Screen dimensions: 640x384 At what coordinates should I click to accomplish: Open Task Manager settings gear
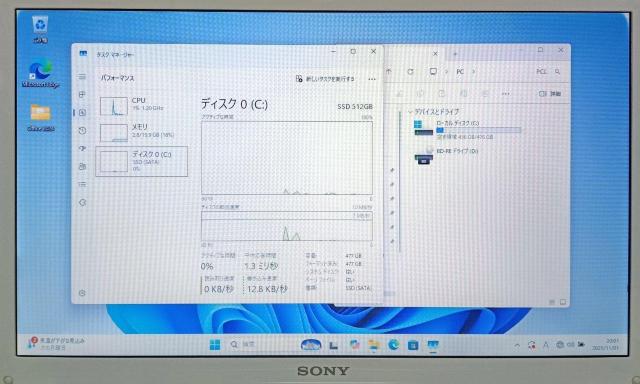tap(82, 293)
